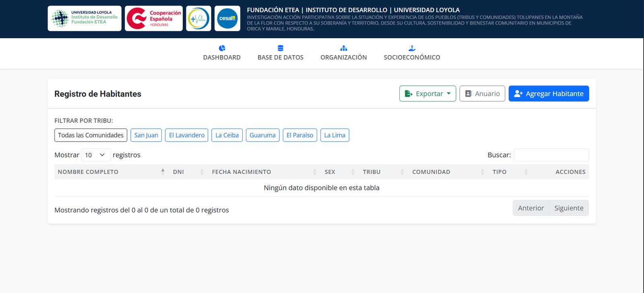Click the Cooperación Española Honduras logo
644x293 pixels.
click(x=154, y=19)
